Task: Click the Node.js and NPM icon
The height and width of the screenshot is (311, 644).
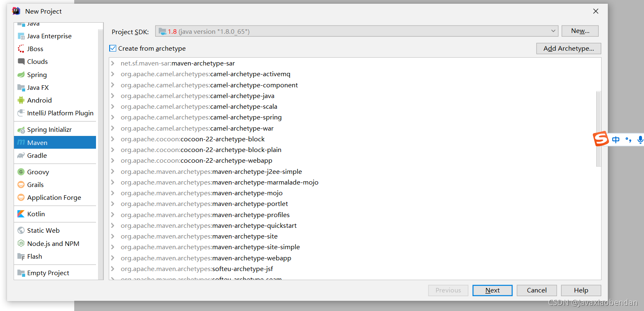Action: click(21, 244)
